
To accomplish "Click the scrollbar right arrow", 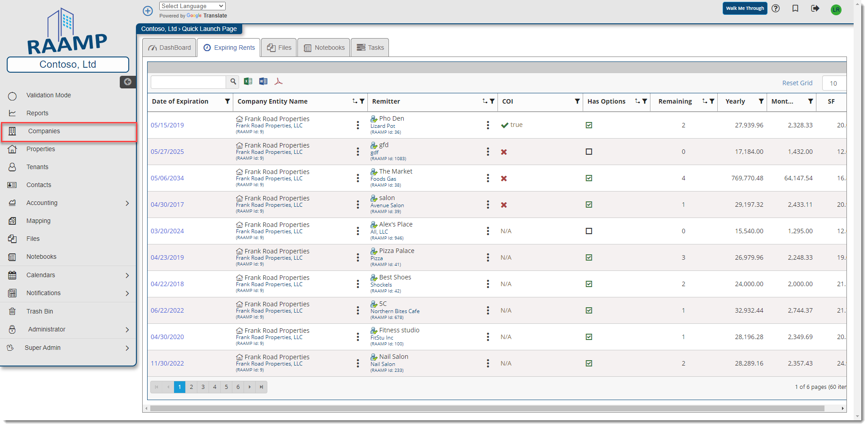I will [x=843, y=409].
